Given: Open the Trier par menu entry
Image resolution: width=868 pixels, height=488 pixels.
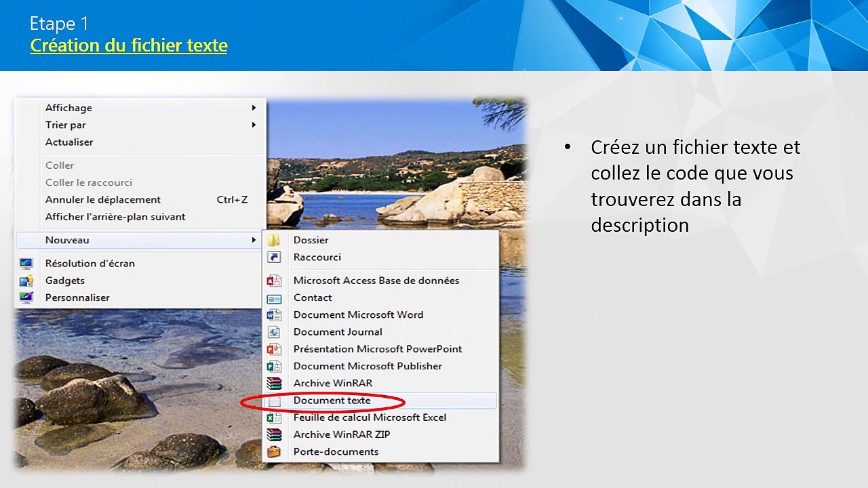Looking at the screenshot, I should 140,125.
